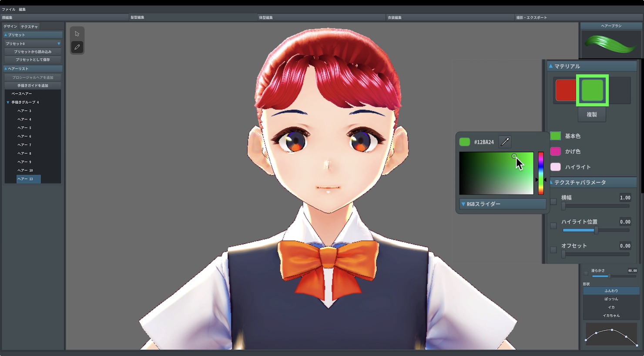Click the rainbow hue slider bar
The height and width of the screenshot is (356, 644).
tap(540, 173)
